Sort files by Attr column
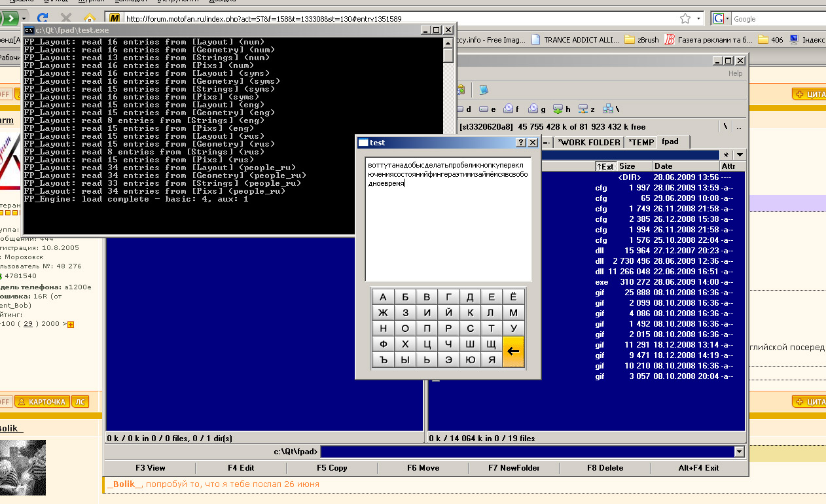826x504 pixels. [732, 166]
